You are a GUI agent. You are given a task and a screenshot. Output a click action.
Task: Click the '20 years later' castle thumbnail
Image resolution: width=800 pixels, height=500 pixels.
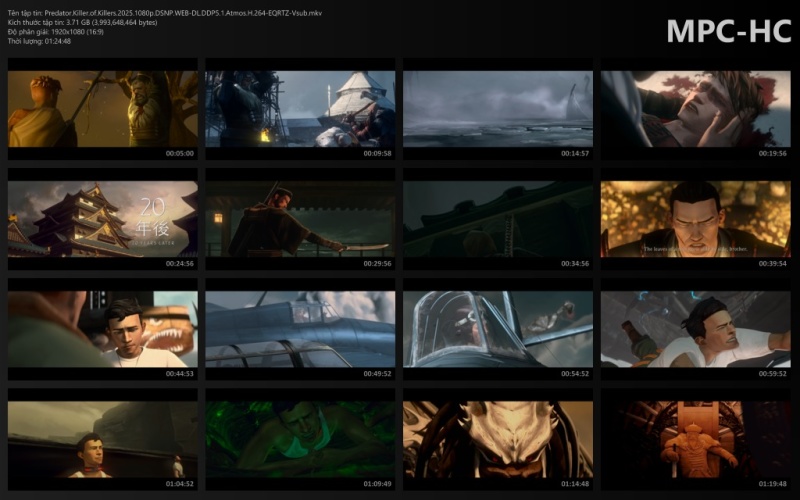103,219
